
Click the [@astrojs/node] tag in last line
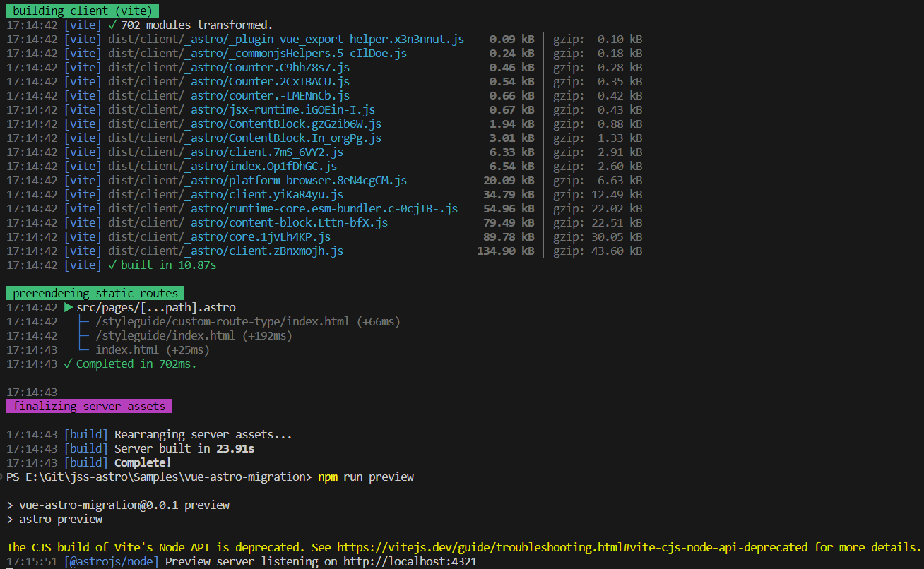tap(112, 562)
